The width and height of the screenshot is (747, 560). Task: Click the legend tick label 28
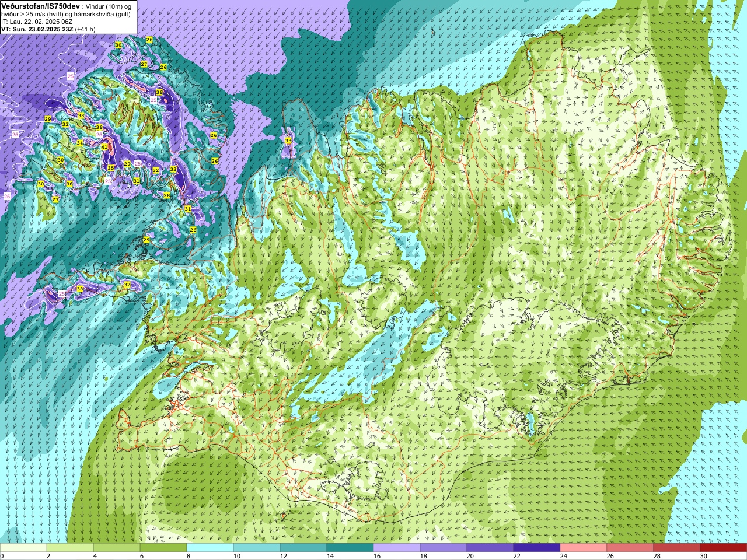[x=657, y=556]
